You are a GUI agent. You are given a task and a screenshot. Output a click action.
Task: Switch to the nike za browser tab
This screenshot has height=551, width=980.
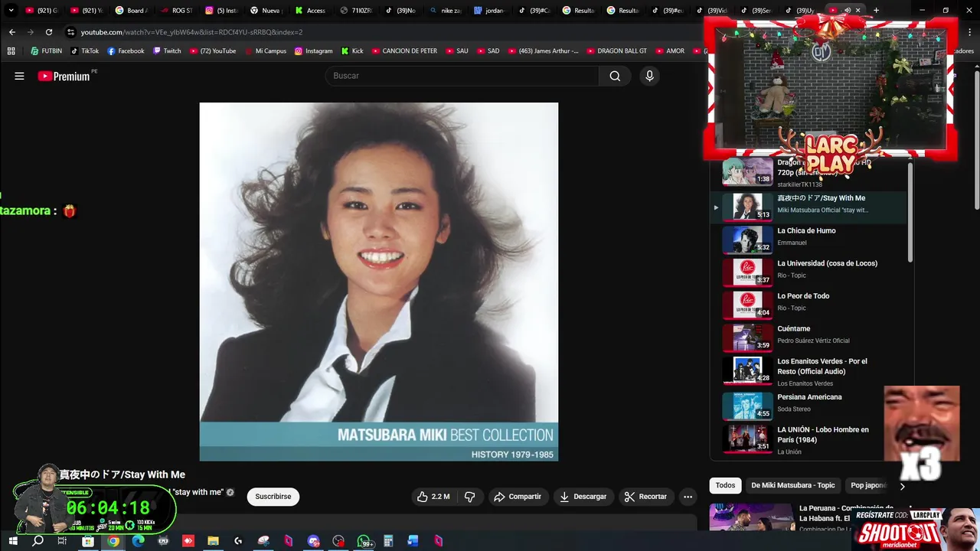445,11
